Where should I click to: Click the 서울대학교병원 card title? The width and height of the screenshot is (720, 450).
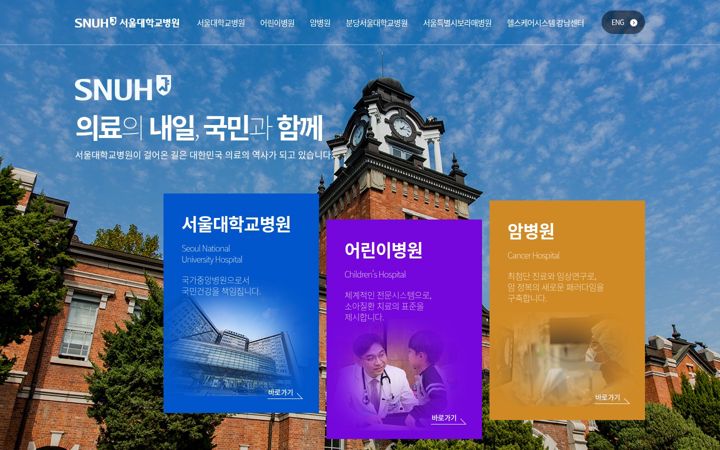point(236,224)
